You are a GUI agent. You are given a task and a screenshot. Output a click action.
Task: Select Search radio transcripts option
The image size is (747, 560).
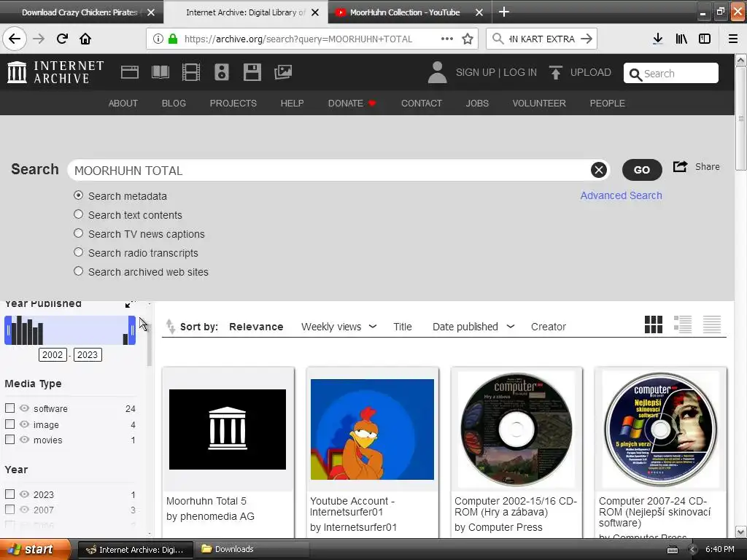point(79,252)
